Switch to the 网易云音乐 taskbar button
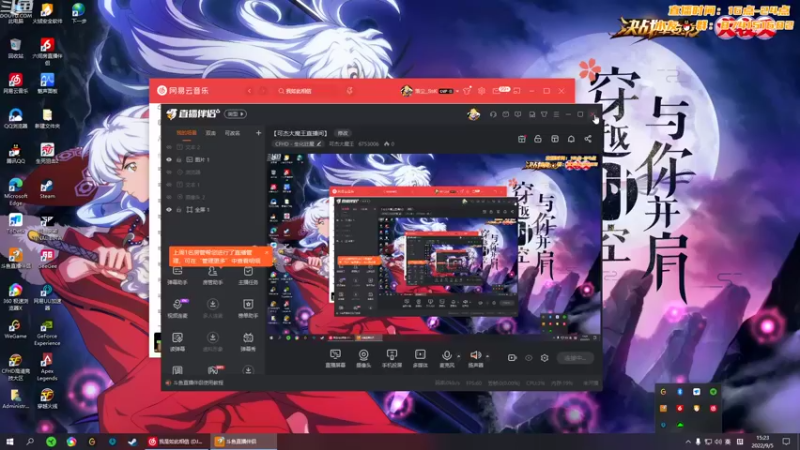 [x=176, y=441]
